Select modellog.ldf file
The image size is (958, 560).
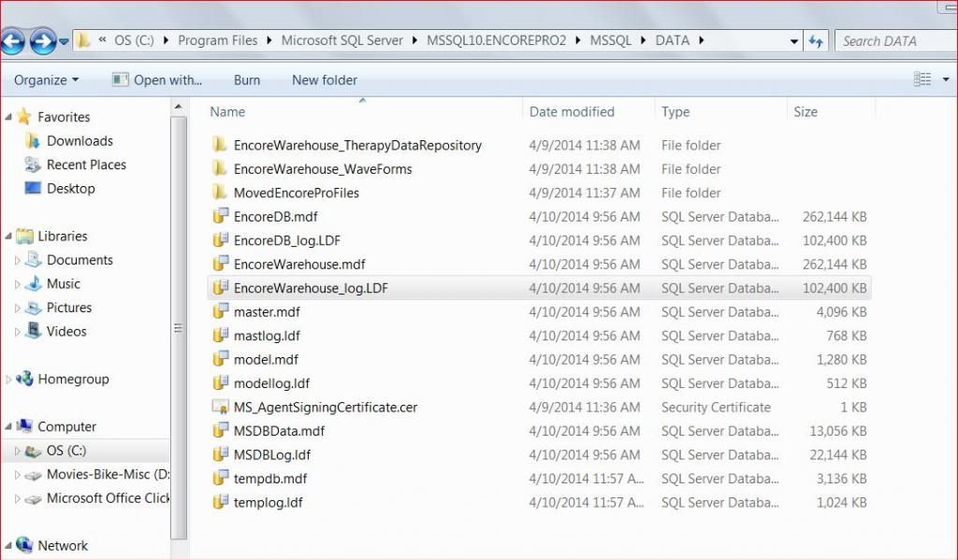point(271,383)
